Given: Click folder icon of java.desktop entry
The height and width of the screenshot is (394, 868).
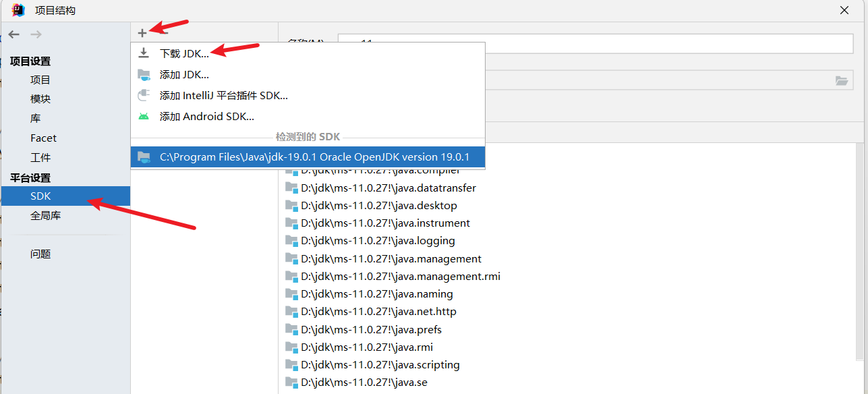Looking at the screenshot, I should pos(291,205).
